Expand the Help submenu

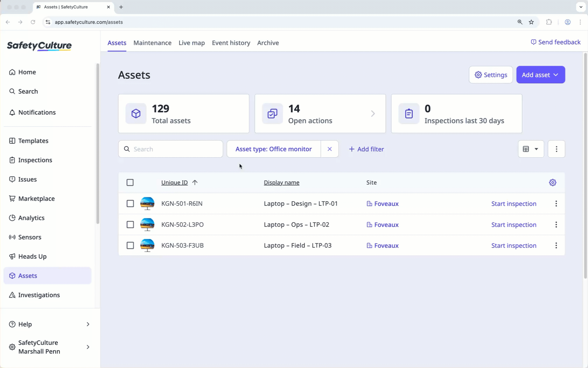[88, 324]
